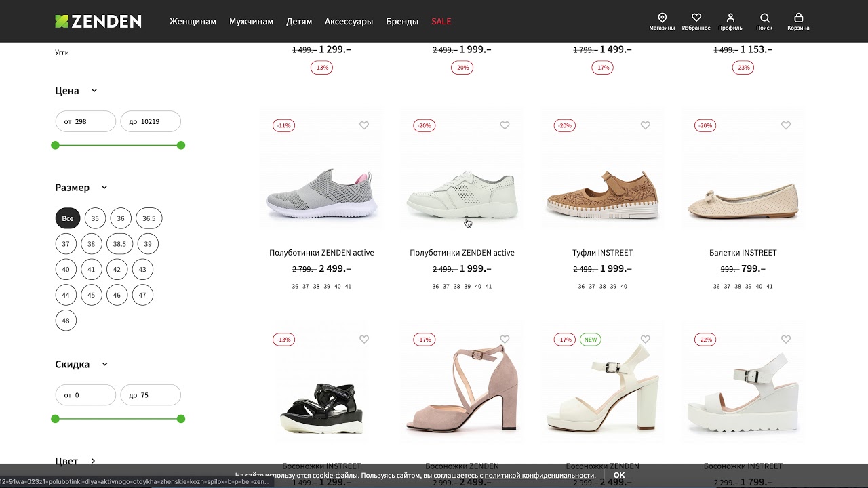Add Туфли INSTREET to favorites
Viewport: 868px width, 488px height.
click(645, 125)
